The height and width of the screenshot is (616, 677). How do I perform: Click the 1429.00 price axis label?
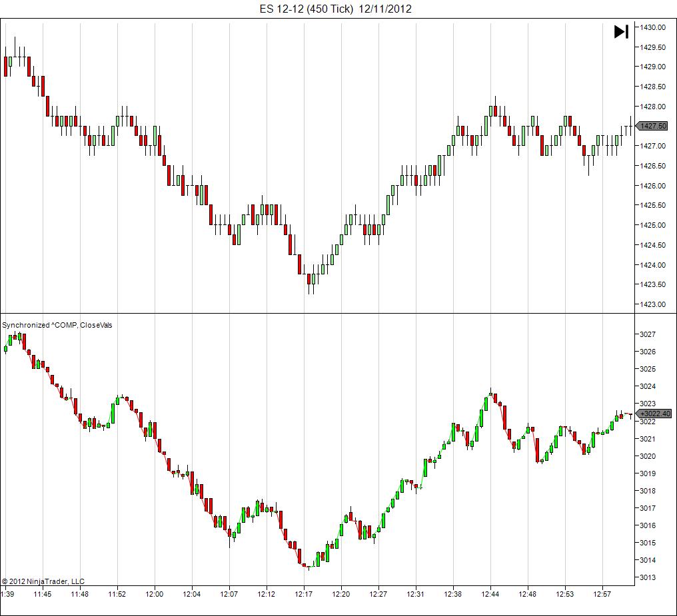tap(652, 67)
